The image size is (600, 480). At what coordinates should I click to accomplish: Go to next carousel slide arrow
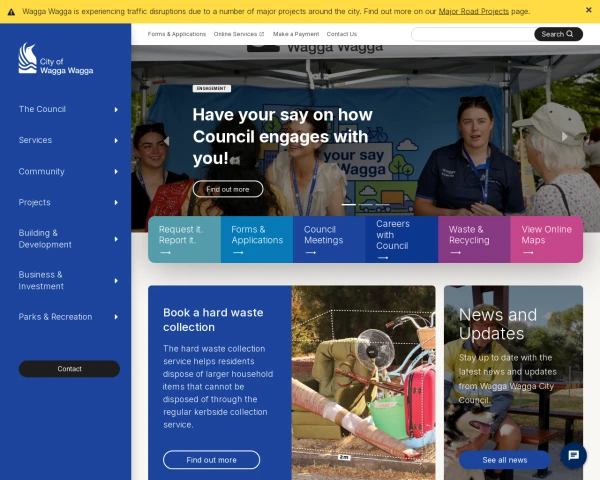click(564, 136)
